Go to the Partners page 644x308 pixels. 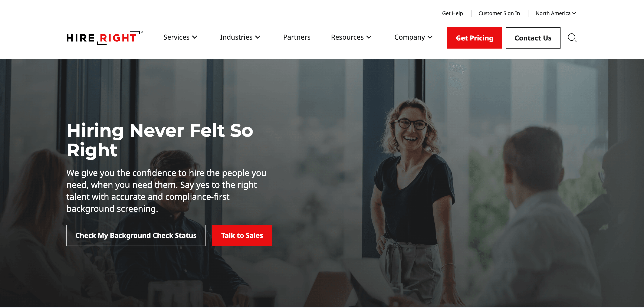pyautogui.click(x=297, y=37)
